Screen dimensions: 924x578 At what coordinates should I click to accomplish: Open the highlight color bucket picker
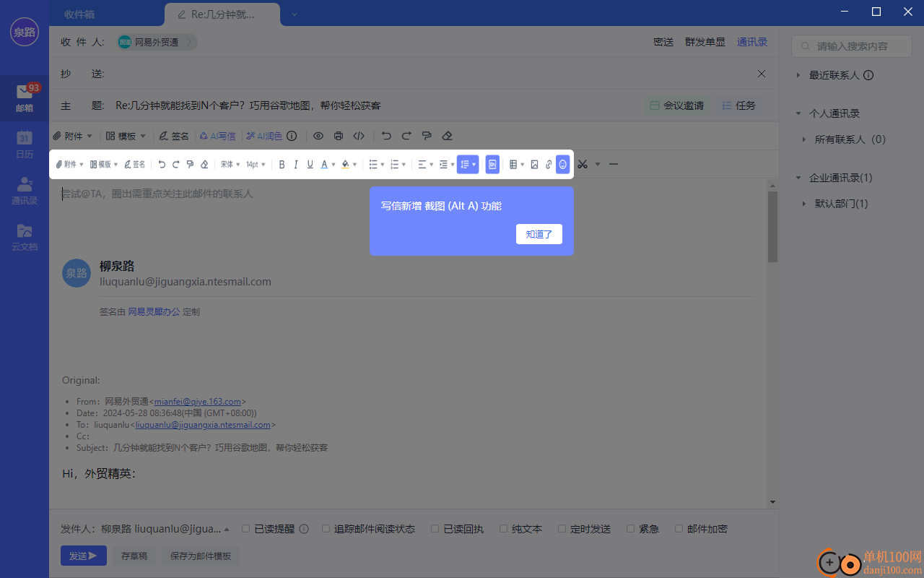(349, 165)
